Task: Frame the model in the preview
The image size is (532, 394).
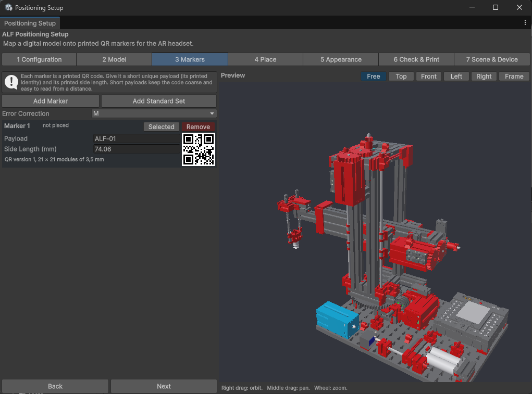Action: pos(514,76)
